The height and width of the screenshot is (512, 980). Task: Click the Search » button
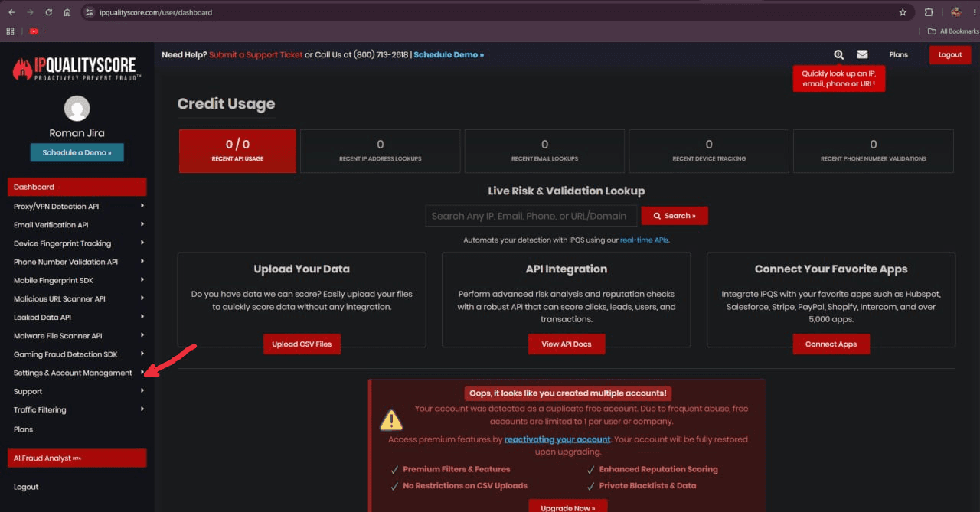coord(675,216)
